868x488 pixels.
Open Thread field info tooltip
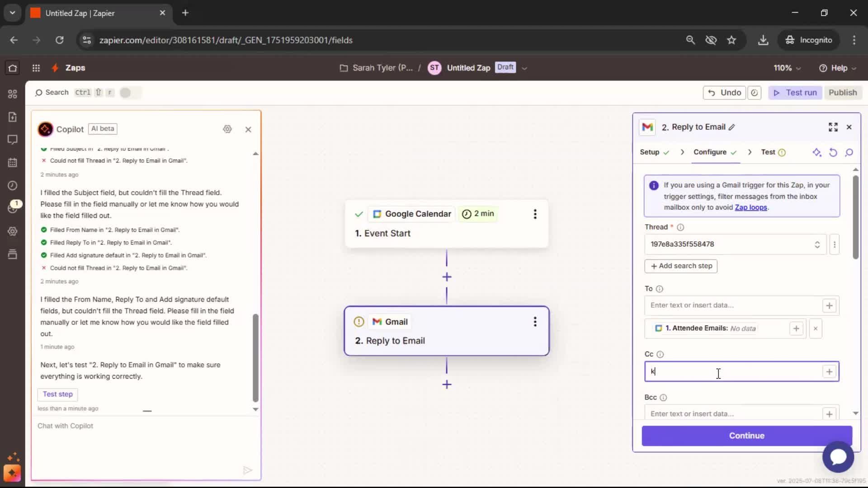click(x=680, y=227)
